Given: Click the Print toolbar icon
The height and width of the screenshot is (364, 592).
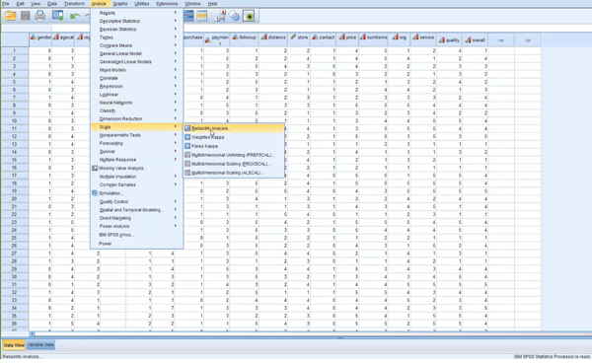Looking at the screenshot, I should [40, 16].
